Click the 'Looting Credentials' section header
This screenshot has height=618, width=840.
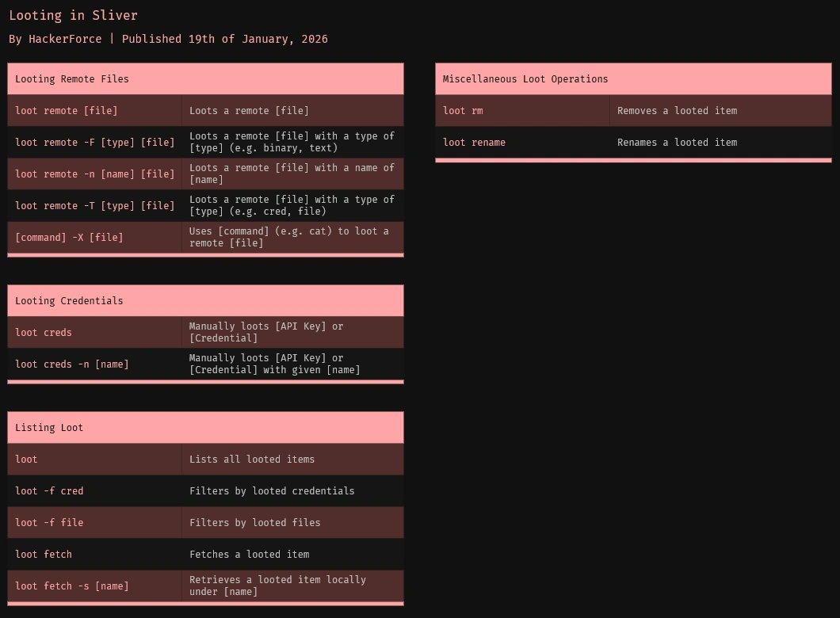(x=206, y=300)
